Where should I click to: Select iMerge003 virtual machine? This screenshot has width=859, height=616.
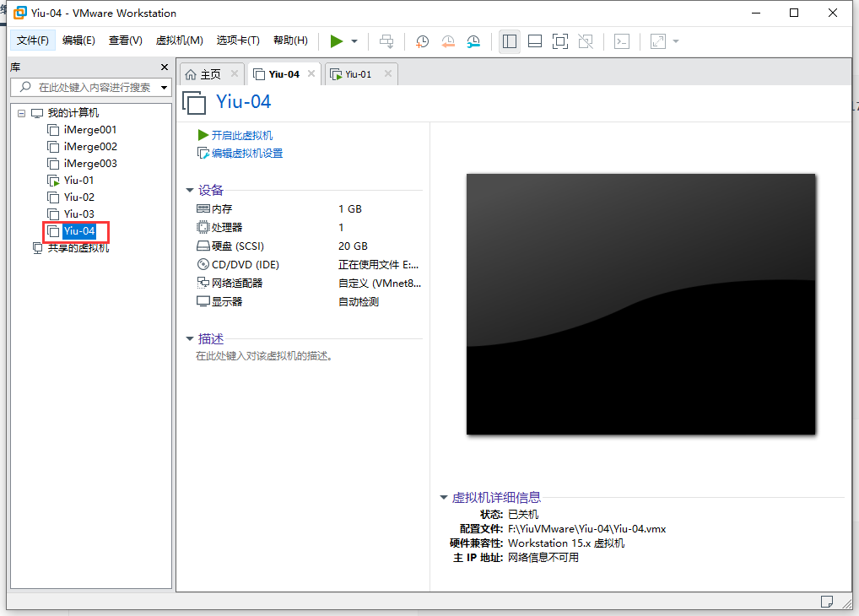(x=90, y=164)
